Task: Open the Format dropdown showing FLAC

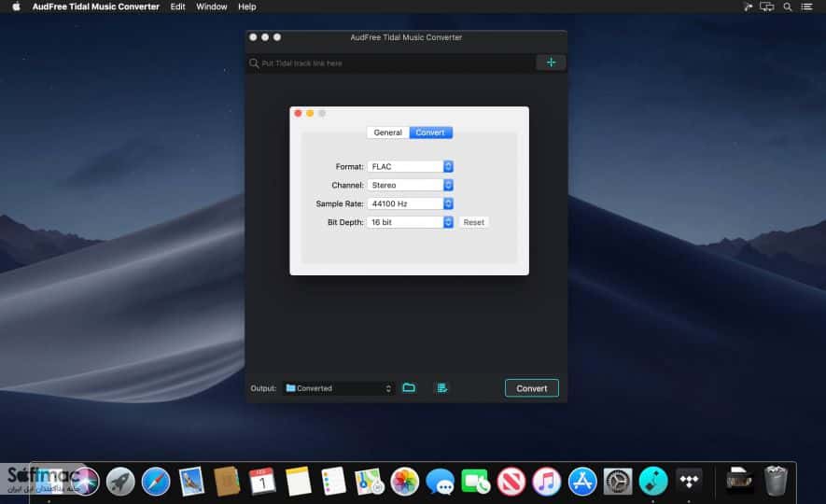Action: (411, 166)
